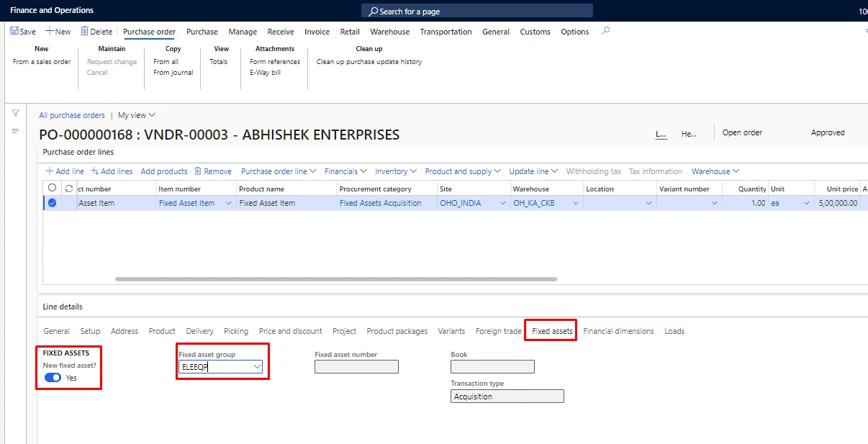This screenshot has width=868, height=444.
Task: Click the select-all circle in grid header
Action: [x=52, y=188]
